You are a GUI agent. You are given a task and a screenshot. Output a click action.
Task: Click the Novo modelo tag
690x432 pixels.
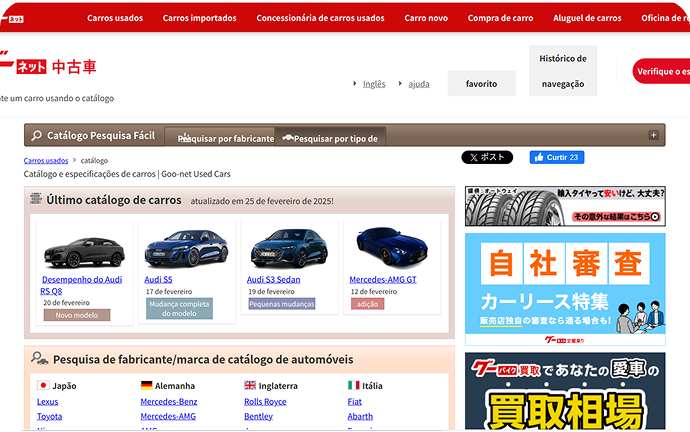click(x=77, y=315)
